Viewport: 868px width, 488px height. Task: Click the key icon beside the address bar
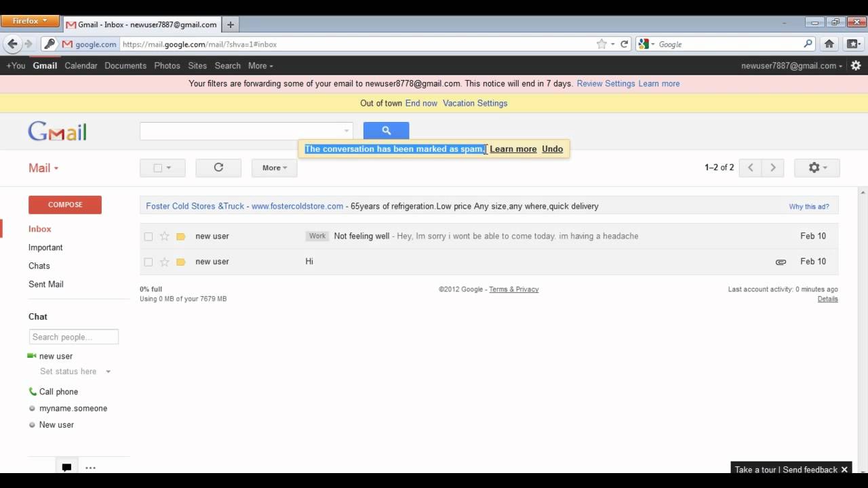coord(50,44)
